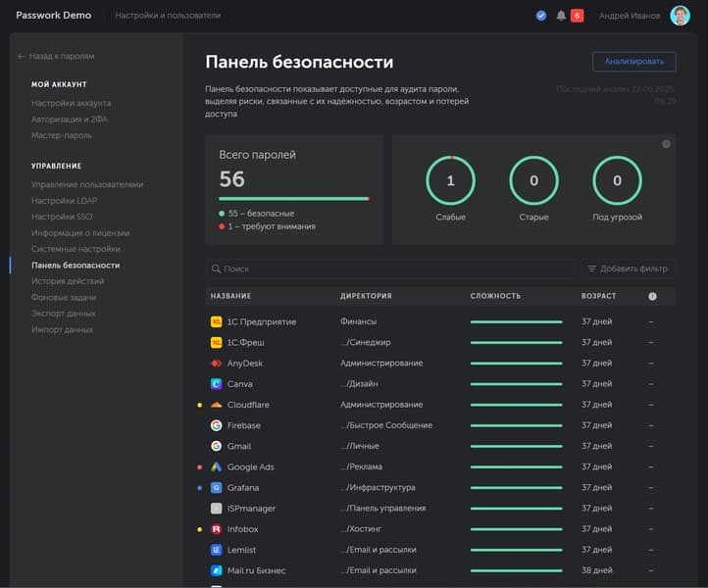Screen dimensions: 708x588
Task: Open the Добавить фильтр filter dropdown
Action: pos(628,269)
